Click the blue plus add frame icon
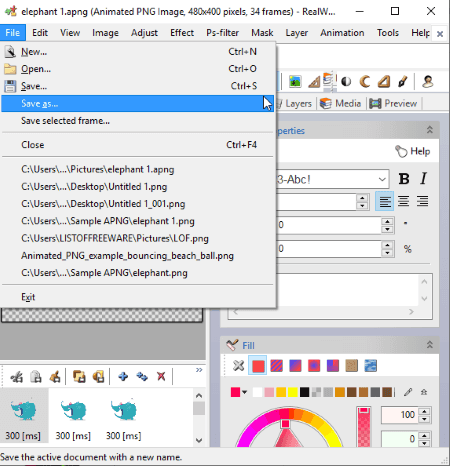 [x=123, y=377]
